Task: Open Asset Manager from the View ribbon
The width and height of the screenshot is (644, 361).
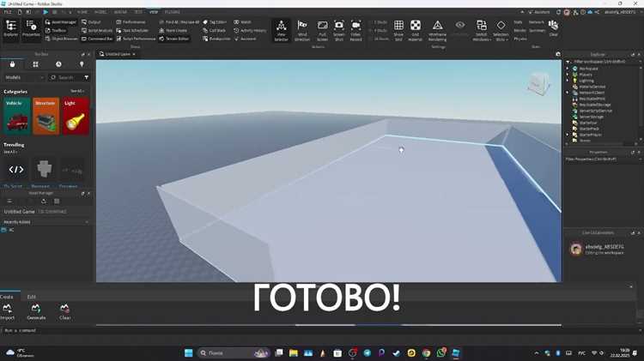Action: (61, 22)
